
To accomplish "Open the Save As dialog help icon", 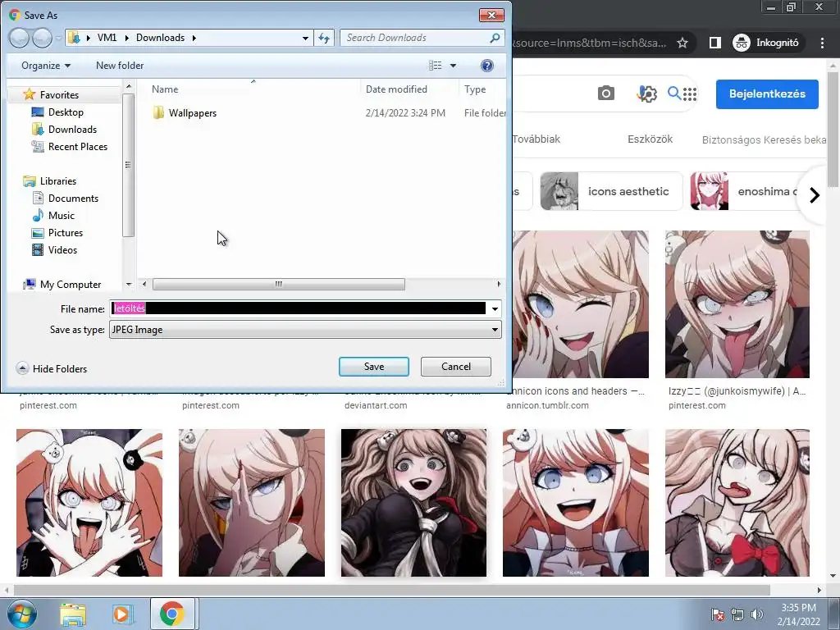I will 487,66.
